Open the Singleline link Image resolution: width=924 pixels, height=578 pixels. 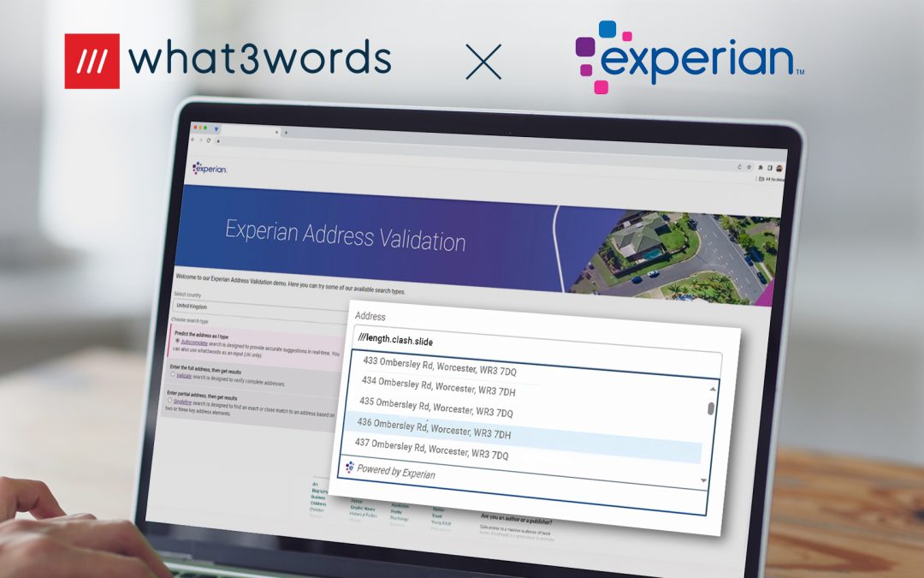coord(183,402)
